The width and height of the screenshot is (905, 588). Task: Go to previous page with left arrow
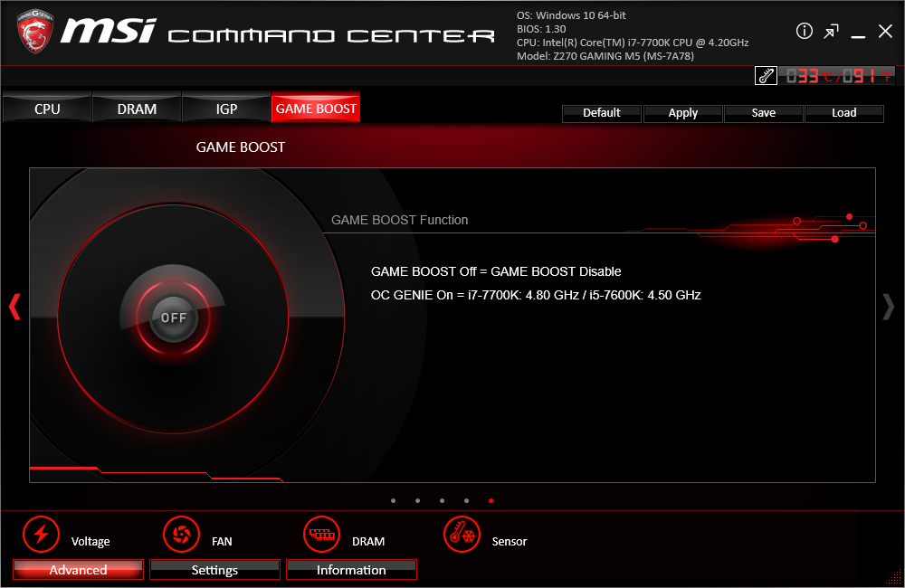coord(15,307)
